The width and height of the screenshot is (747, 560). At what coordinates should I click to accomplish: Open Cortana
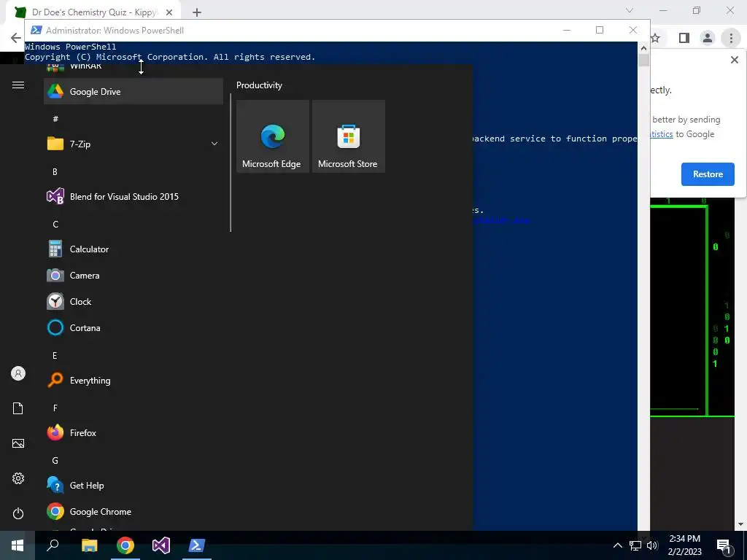click(133, 327)
